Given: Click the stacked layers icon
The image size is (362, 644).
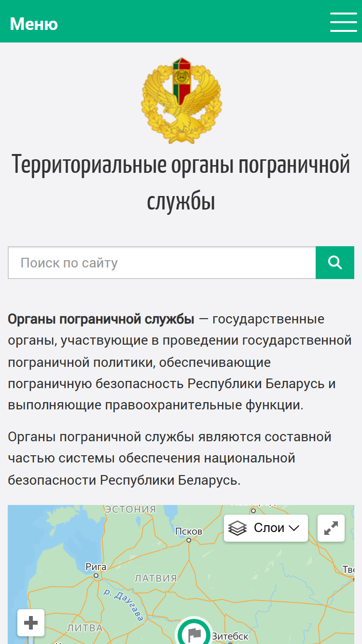Looking at the screenshot, I should [x=237, y=528].
